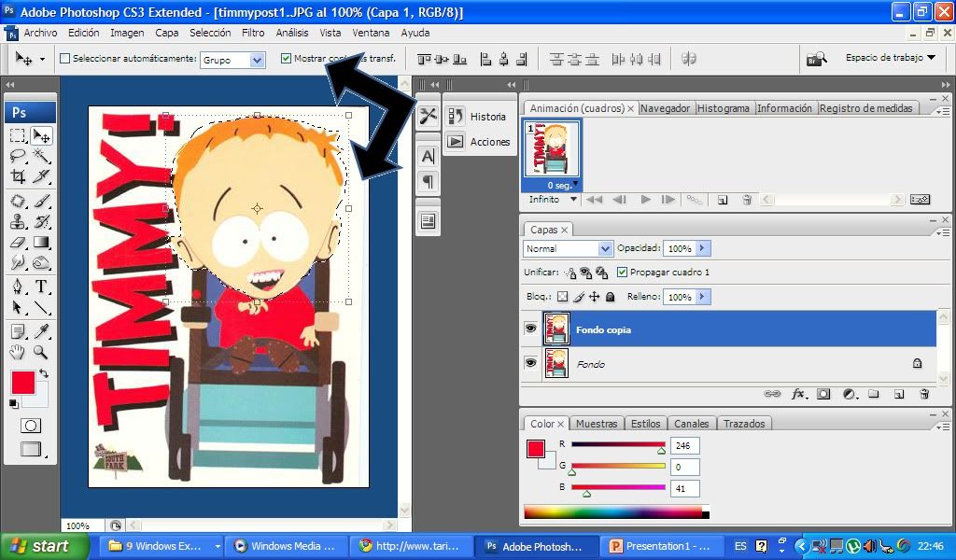
Task: Delete the selected animation frame
Action: (x=747, y=199)
